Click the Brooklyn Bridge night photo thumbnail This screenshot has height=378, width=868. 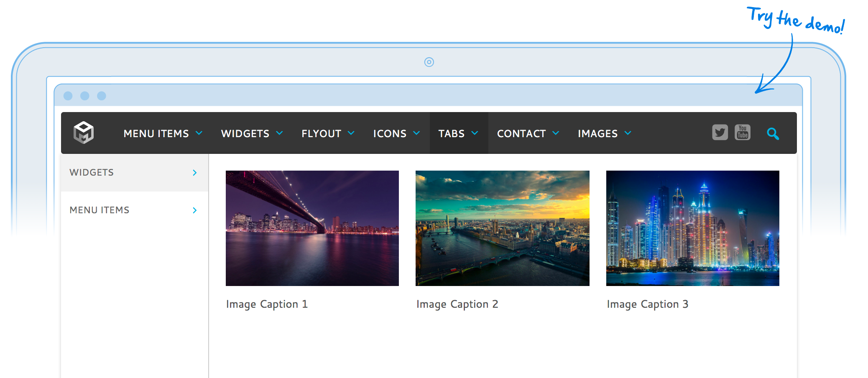312,228
